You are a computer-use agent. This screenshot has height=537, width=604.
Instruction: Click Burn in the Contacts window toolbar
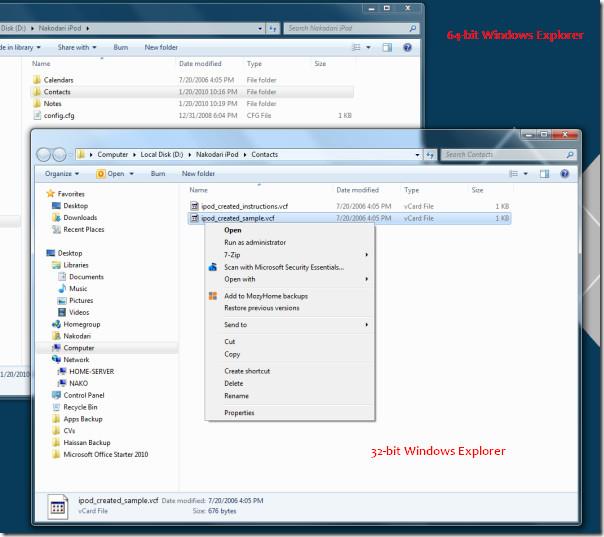click(x=158, y=173)
